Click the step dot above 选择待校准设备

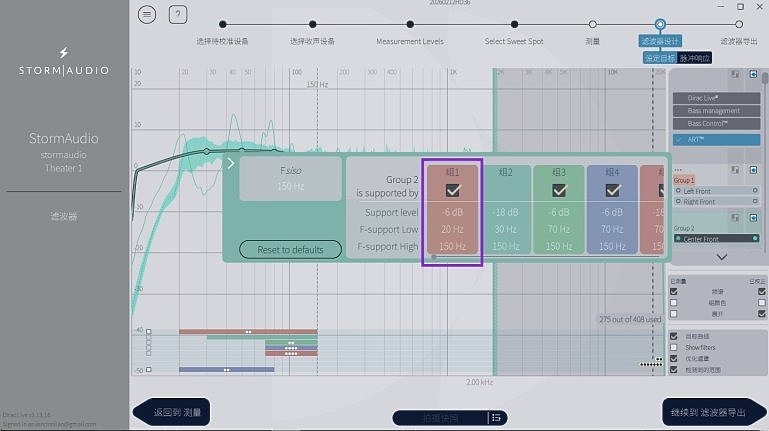223,24
